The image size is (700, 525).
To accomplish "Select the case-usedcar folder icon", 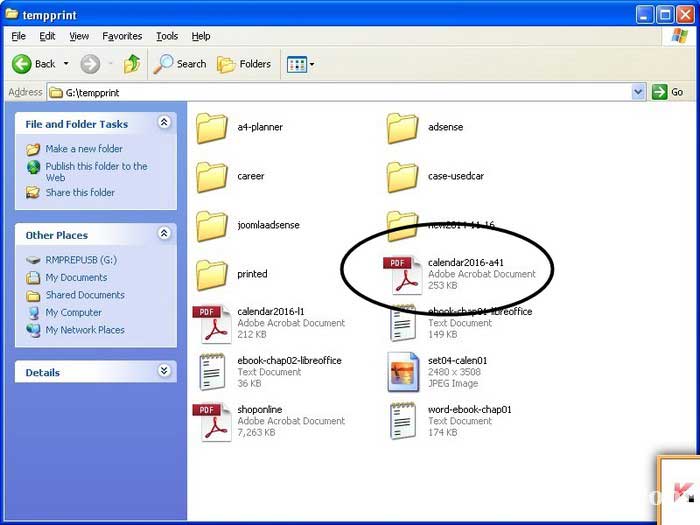I will (x=402, y=177).
